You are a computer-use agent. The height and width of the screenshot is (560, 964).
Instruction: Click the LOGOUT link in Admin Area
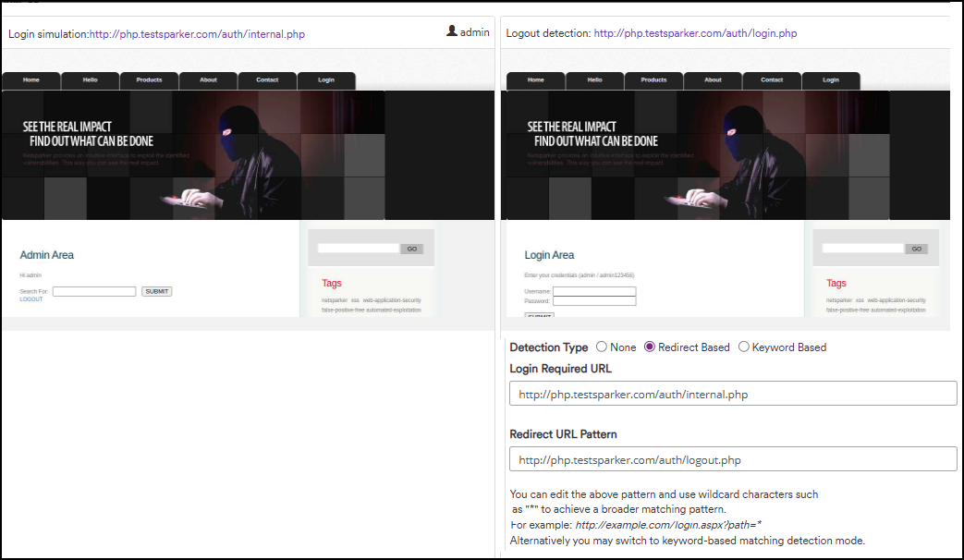point(31,299)
